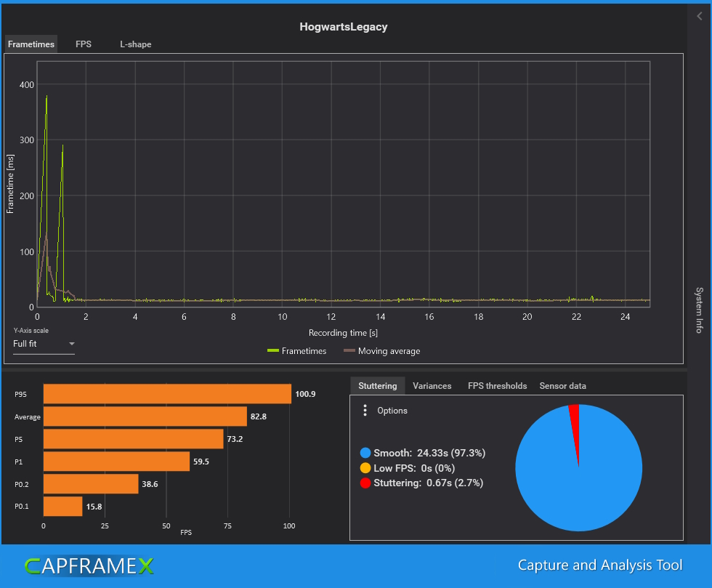
Task: Click the HogwartsLegacy chart title
Action: coord(343,27)
